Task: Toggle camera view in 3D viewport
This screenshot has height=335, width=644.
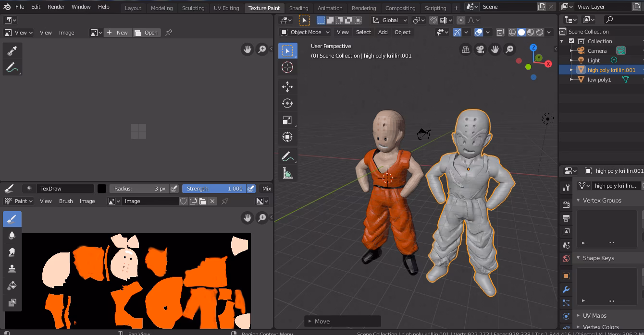Action: point(480,49)
